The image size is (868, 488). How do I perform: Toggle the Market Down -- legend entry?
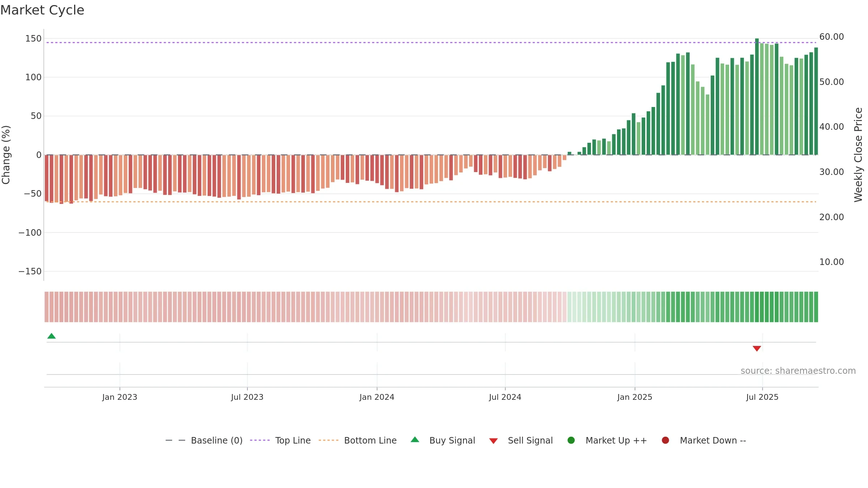(x=704, y=440)
